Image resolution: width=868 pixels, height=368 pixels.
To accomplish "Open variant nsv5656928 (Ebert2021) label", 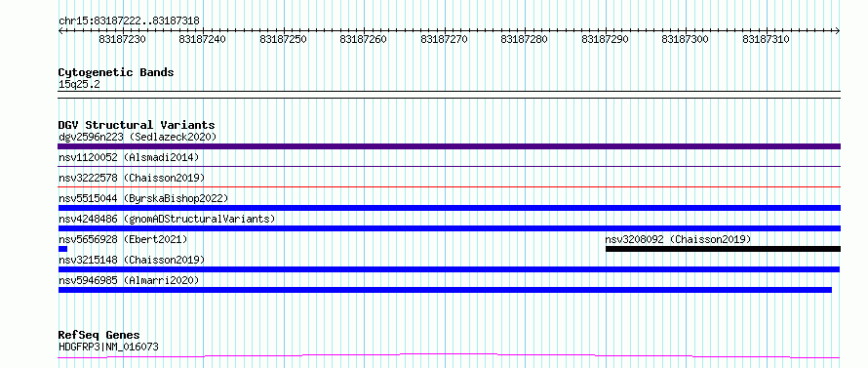I will (123, 239).
